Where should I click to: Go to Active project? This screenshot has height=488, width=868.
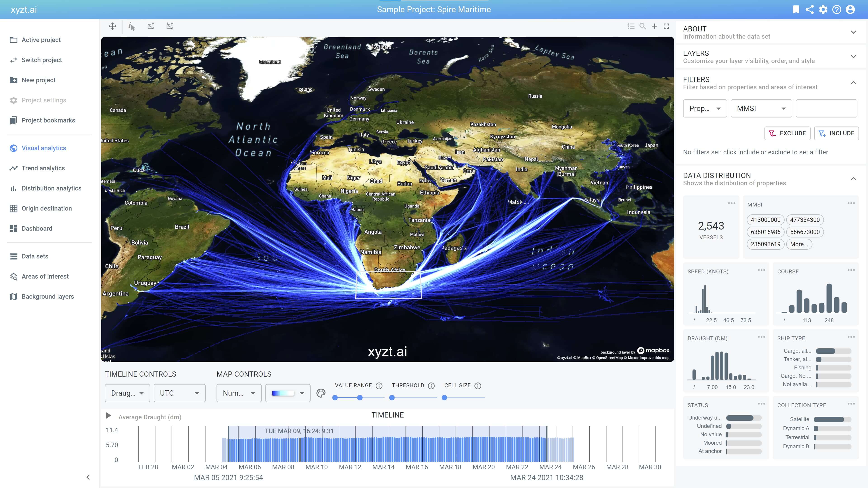click(x=41, y=40)
